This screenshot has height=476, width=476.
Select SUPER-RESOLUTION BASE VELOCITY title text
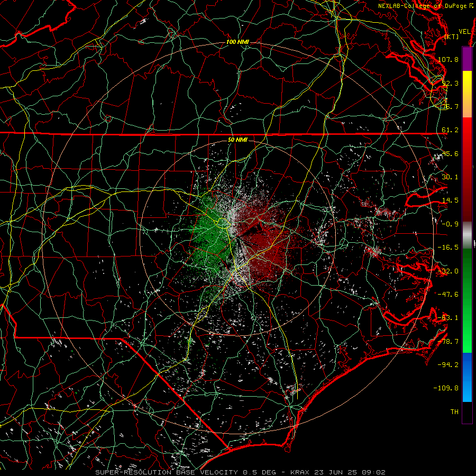pyautogui.click(x=167, y=472)
